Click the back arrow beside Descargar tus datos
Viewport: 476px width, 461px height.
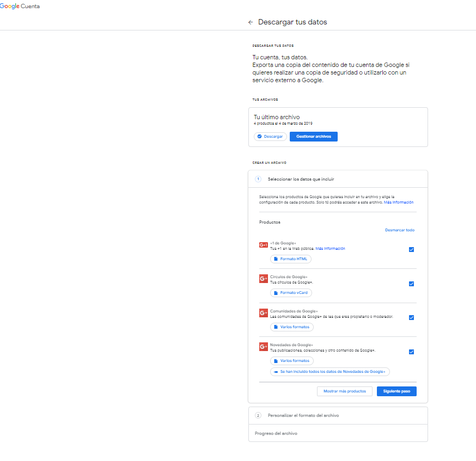coord(251,22)
